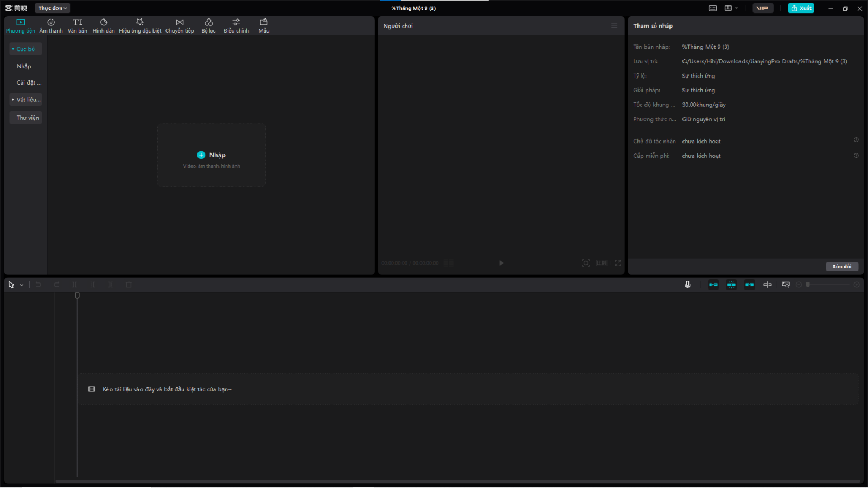Start voice recording with the microphone icon
This screenshot has width=868, height=488.
(687, 285)
